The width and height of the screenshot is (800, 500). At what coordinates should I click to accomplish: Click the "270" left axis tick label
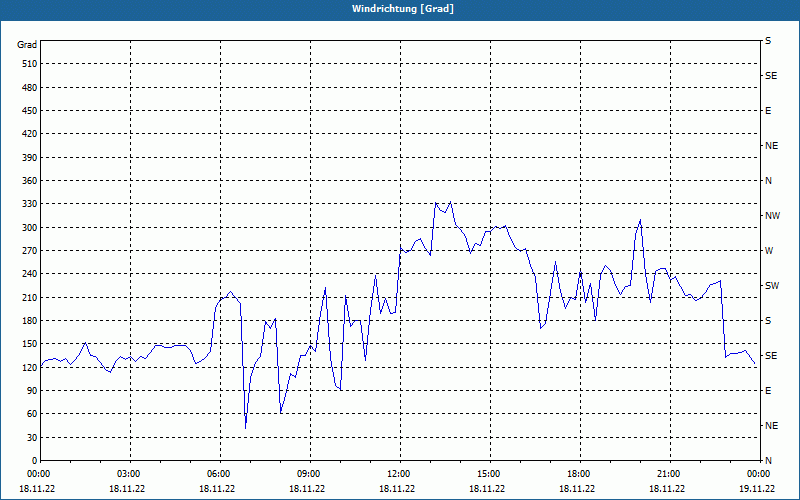pos(30,251)
